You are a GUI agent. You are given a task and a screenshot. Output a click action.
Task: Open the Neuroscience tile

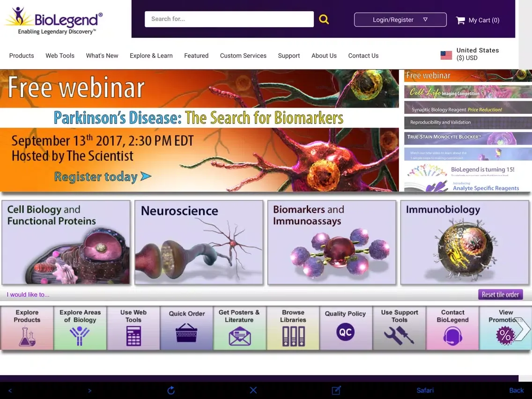pyautogui.click(x=199, y=242)
